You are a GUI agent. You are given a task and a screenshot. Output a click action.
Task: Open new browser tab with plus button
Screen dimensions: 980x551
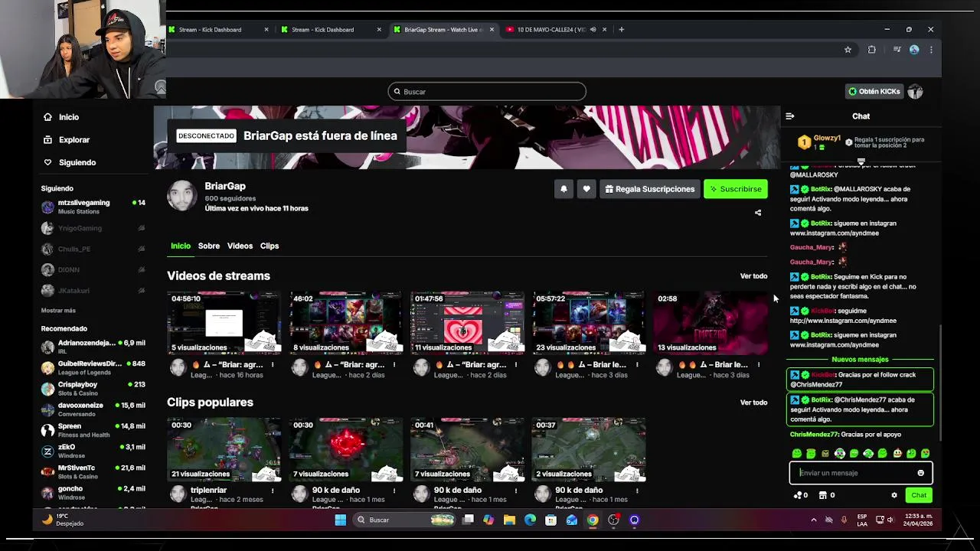622,30
